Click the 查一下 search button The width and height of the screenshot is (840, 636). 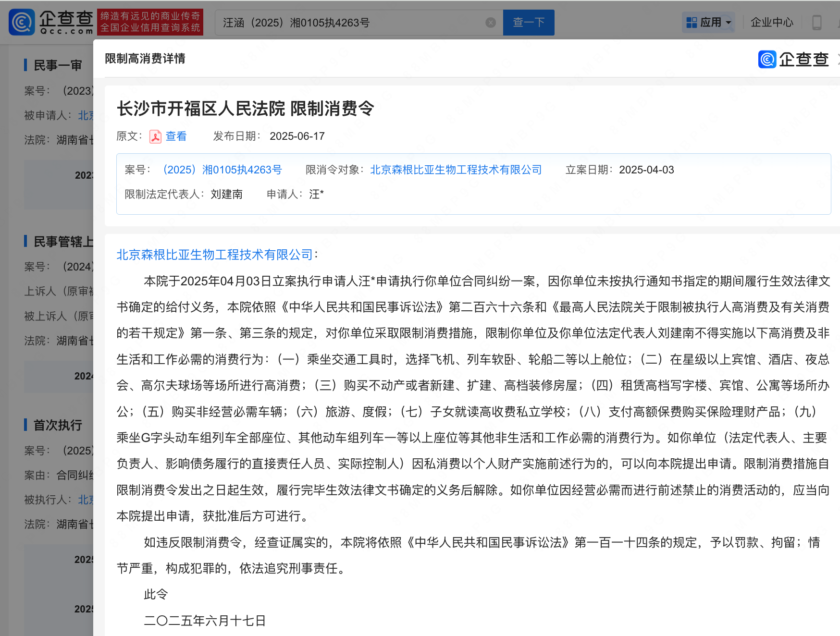[529, 23]
